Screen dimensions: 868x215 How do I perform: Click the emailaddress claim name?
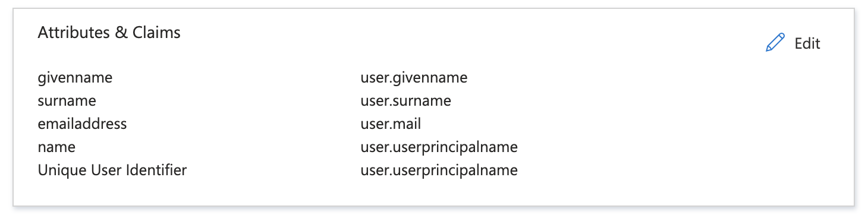[x=83, y=124]
